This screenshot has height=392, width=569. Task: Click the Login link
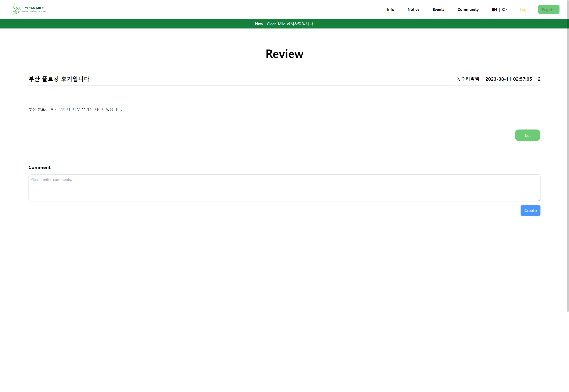pos(524,9)
